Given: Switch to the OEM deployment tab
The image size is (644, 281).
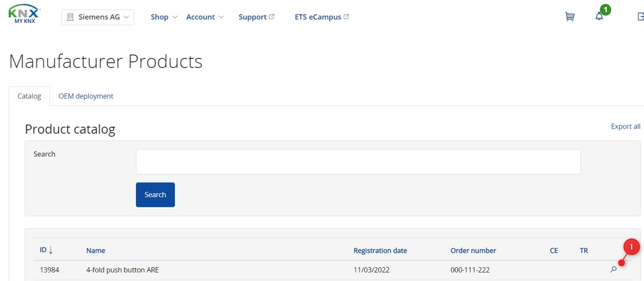Looking at the screenshot, I should tap(86, 96).
